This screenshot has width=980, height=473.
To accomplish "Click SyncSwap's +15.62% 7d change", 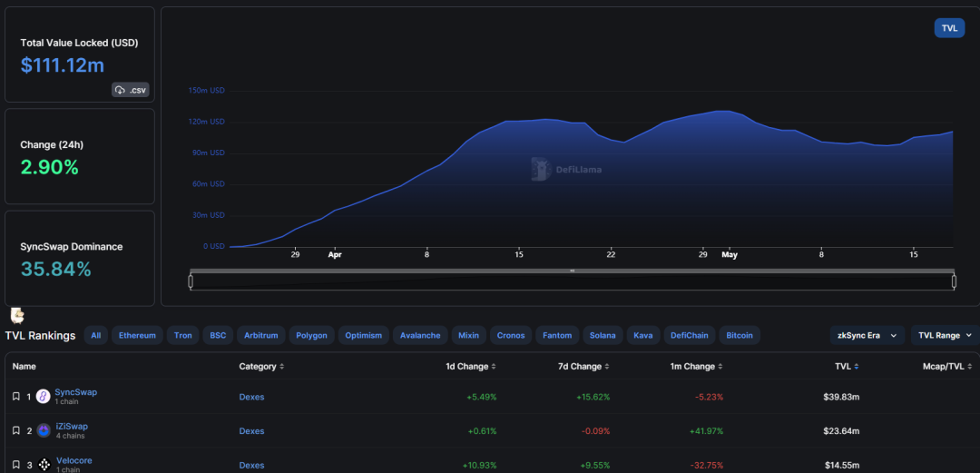I will (x=593, y=397).
